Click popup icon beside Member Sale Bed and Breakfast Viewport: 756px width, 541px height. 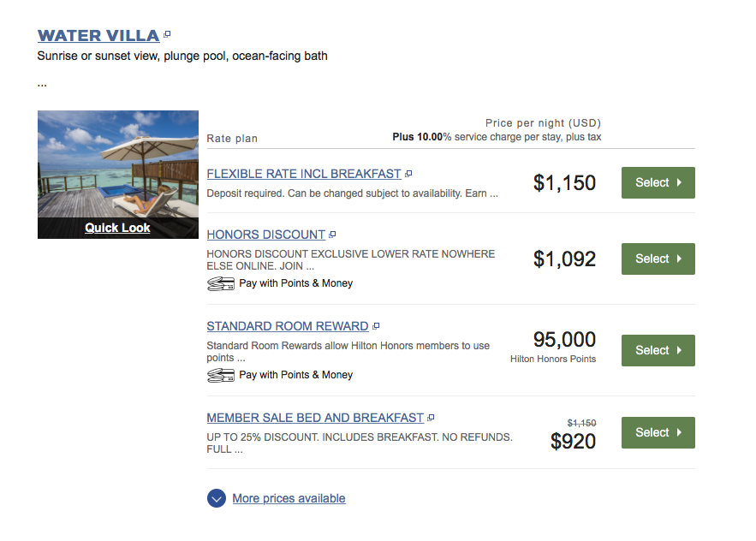(431, 418)
